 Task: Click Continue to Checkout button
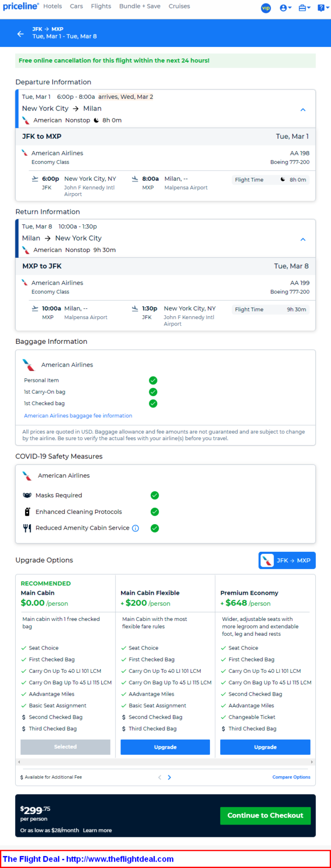(x=265, y=816)
